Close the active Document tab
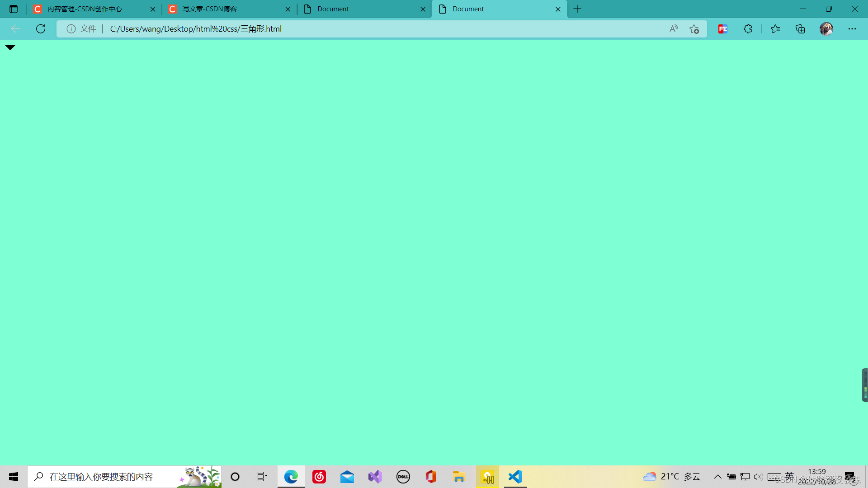 point(558,9)
